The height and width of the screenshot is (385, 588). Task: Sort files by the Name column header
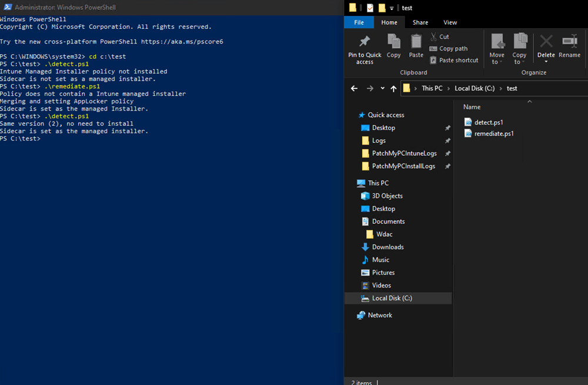click(472, 107)
